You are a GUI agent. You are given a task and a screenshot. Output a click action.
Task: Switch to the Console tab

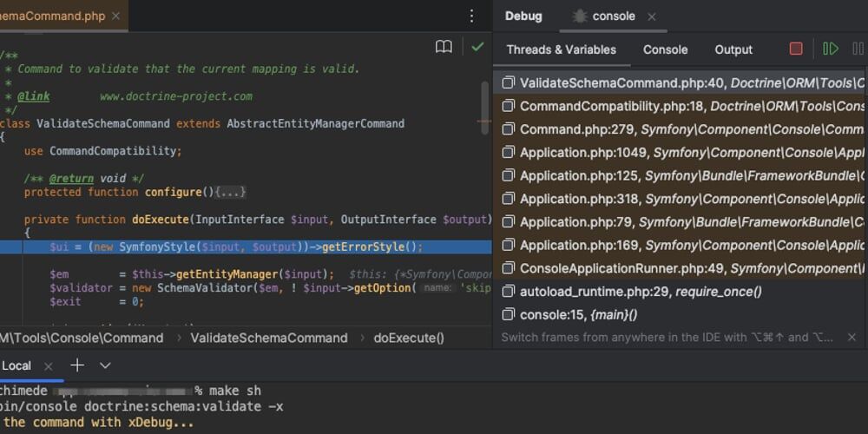point(666,49)
